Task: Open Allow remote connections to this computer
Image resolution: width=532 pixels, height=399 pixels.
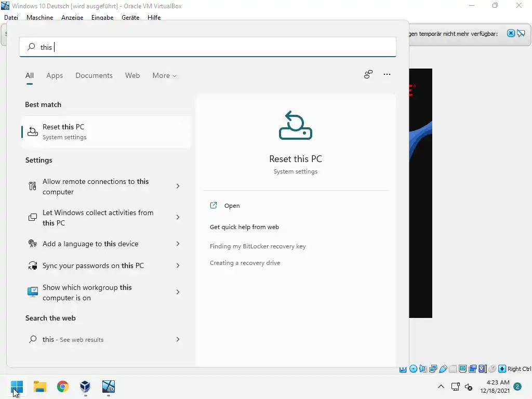Action: click(x=96, y=187)
